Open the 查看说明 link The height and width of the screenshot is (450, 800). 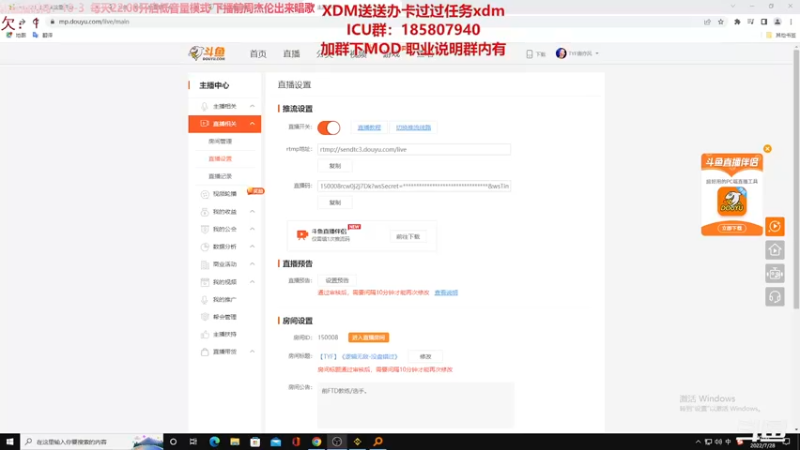(x=446, y=293)
